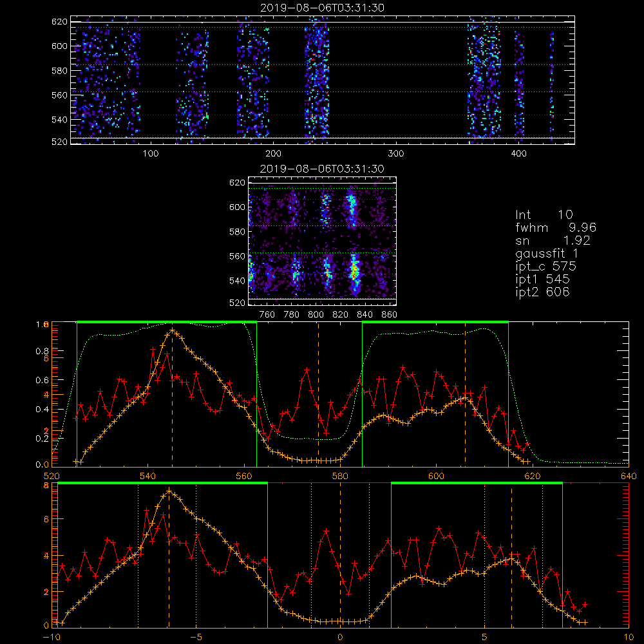This screenshot has height=644, width=644.
Task: Click the '760' tick label under the middle spectrogram
Action: point(267,315)
